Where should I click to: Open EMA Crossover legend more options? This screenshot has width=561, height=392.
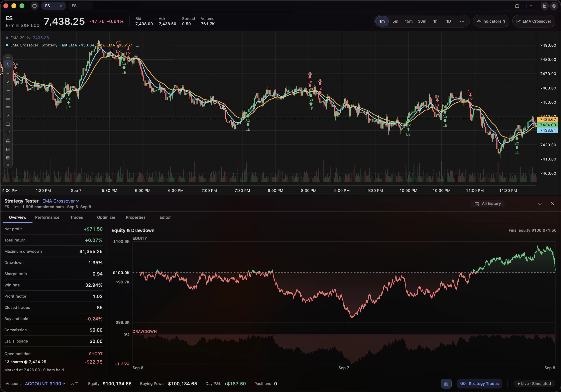[138, 45]
